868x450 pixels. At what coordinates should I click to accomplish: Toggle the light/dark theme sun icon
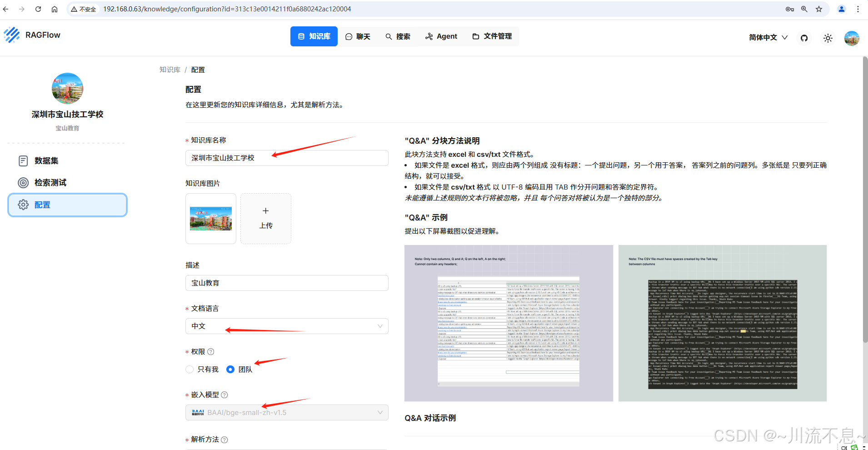click(x=828, y=38)
